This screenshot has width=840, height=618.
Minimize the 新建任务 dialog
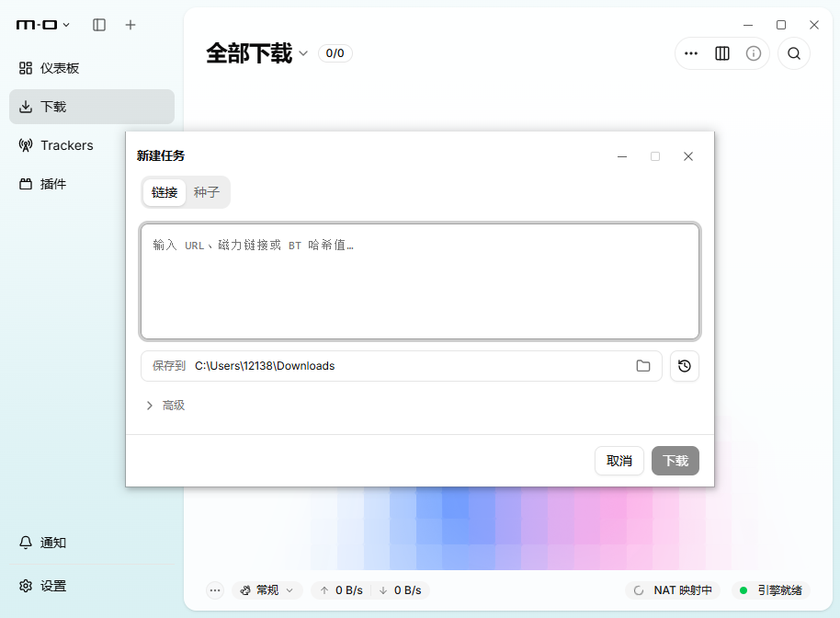[x=622, y=156]
